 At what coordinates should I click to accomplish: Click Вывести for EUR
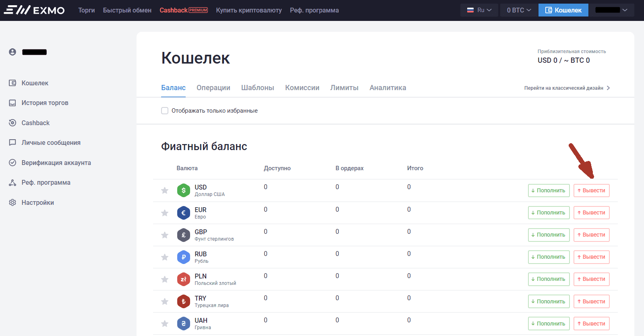click(591, 212)
